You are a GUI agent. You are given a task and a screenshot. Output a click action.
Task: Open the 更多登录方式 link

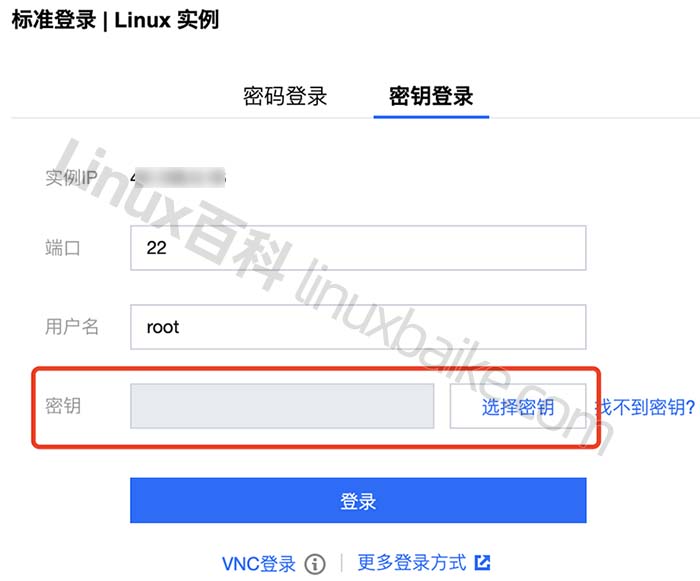[412, 562]
